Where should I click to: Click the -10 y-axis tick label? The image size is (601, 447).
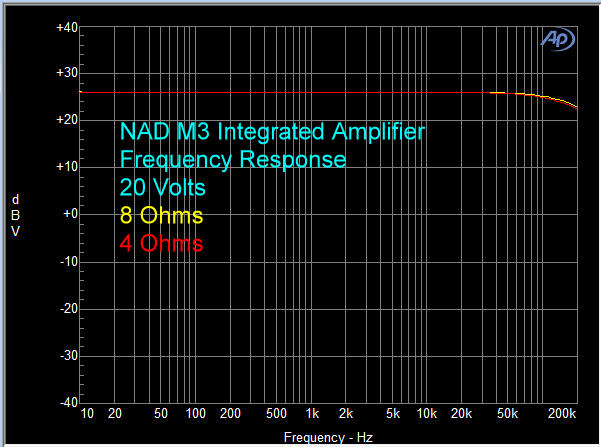point(67,261)
